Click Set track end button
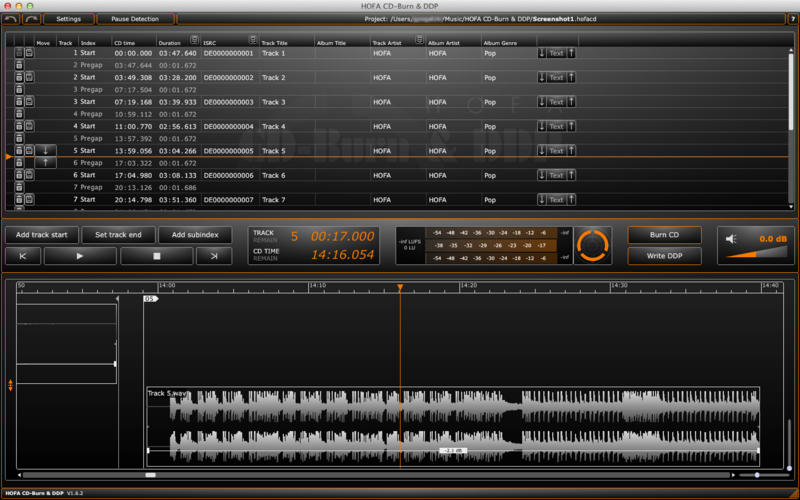 point(118,235)
